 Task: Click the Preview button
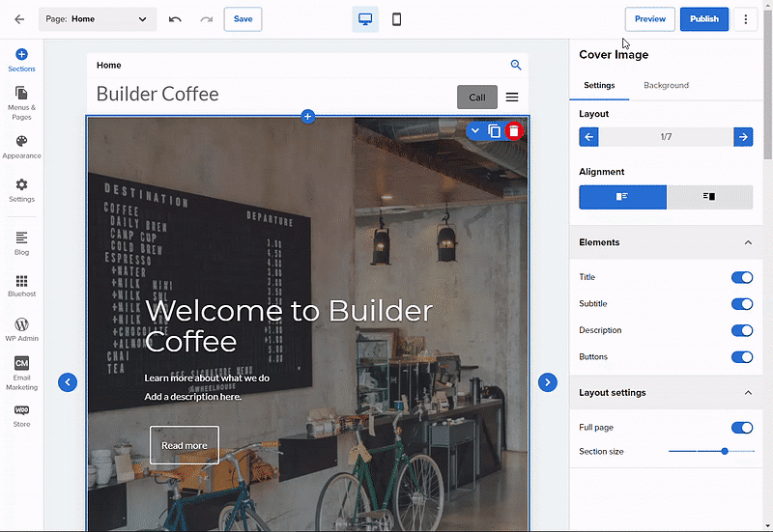[649, 19]
